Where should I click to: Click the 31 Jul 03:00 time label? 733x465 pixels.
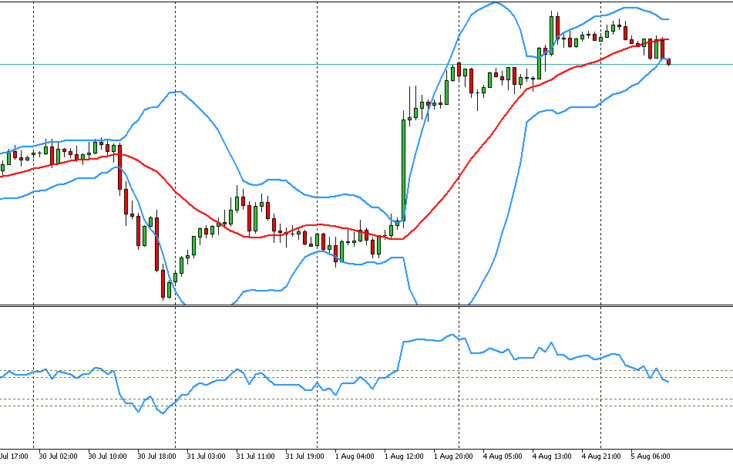[206, 456]
